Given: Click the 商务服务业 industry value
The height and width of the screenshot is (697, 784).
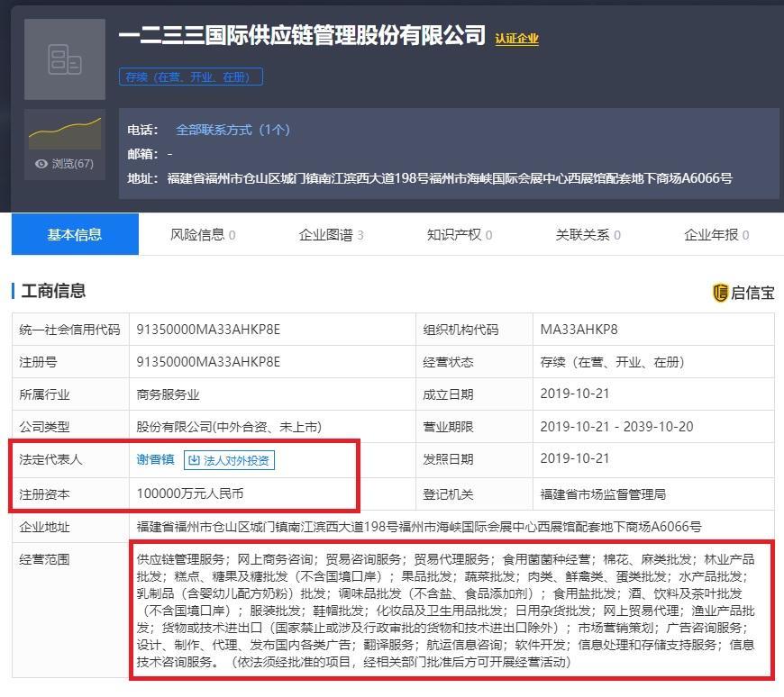Looking at the screenshot, I should tap(168, 394).
